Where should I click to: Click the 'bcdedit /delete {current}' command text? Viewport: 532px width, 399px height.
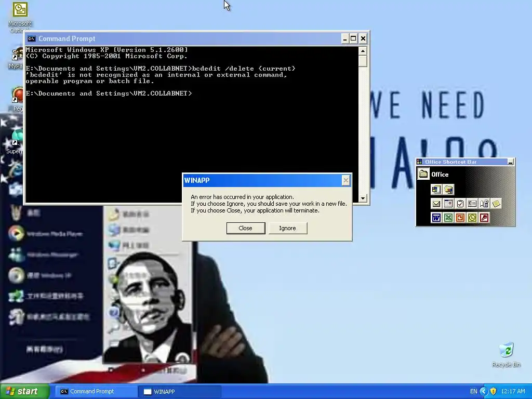pyautogui.click(x=244, y=69)
